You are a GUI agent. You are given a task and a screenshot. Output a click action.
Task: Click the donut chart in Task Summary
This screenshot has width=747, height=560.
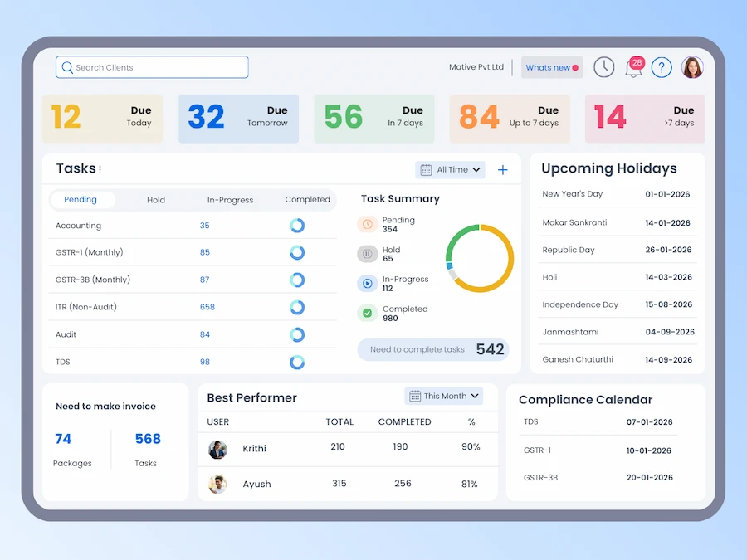click(479, 258)
